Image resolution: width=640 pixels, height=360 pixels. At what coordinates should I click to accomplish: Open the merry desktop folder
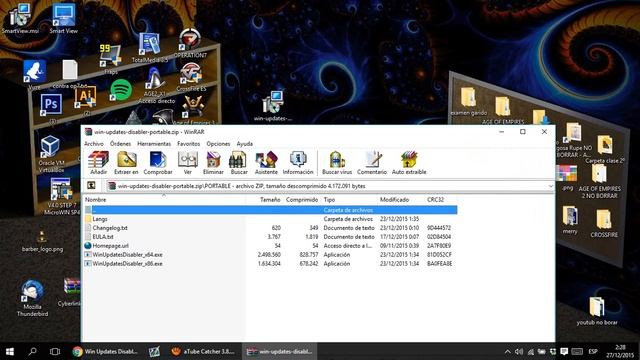(x=570, y=220)
